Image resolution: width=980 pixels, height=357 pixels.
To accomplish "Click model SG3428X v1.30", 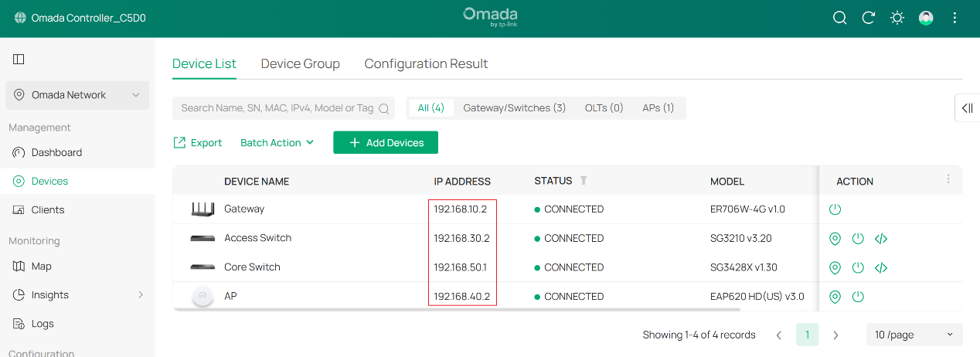I will 744,267.
